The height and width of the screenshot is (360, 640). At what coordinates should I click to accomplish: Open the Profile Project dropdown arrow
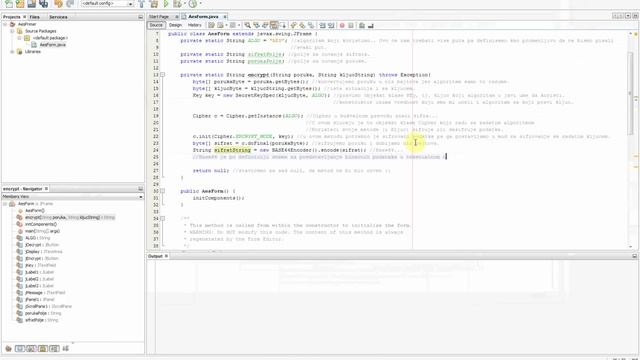pos(200,4)
